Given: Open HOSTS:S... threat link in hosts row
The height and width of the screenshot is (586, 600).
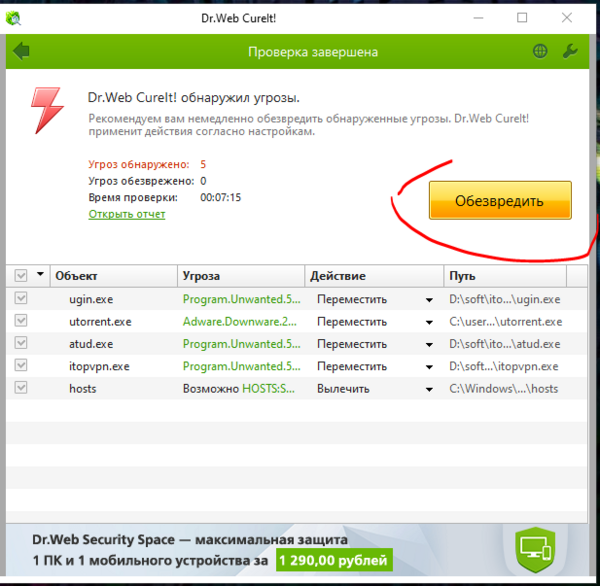Looking at the screenshot, I should (269, 389).
